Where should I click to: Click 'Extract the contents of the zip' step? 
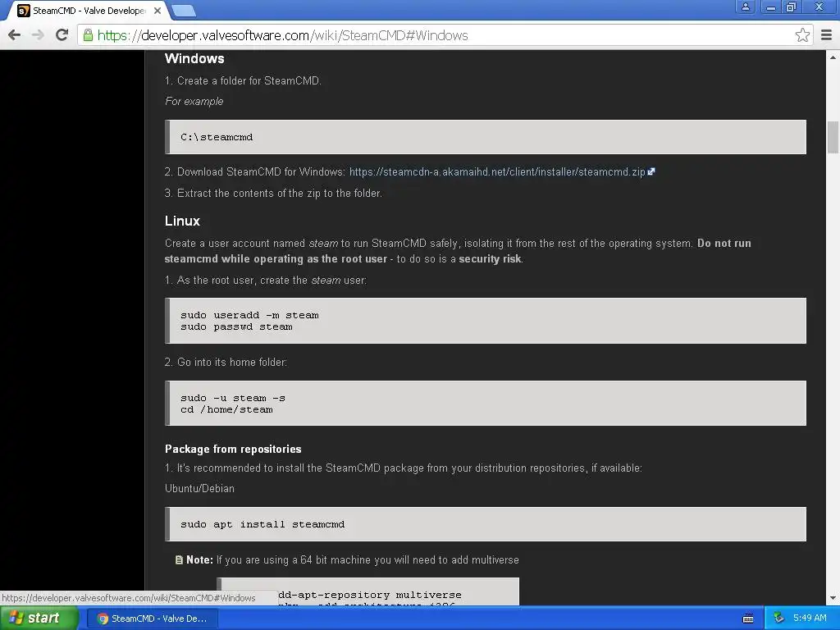click(273, 194)
